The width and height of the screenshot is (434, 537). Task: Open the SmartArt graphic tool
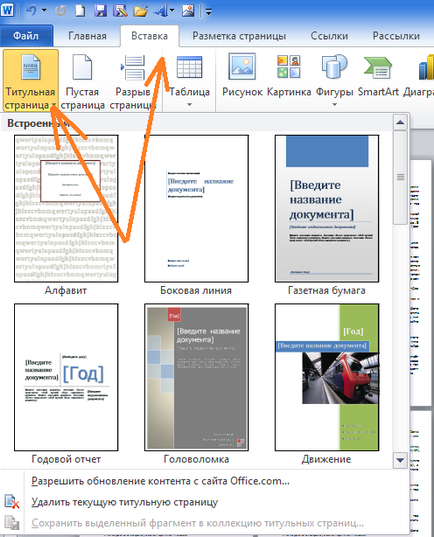(378, 75)
